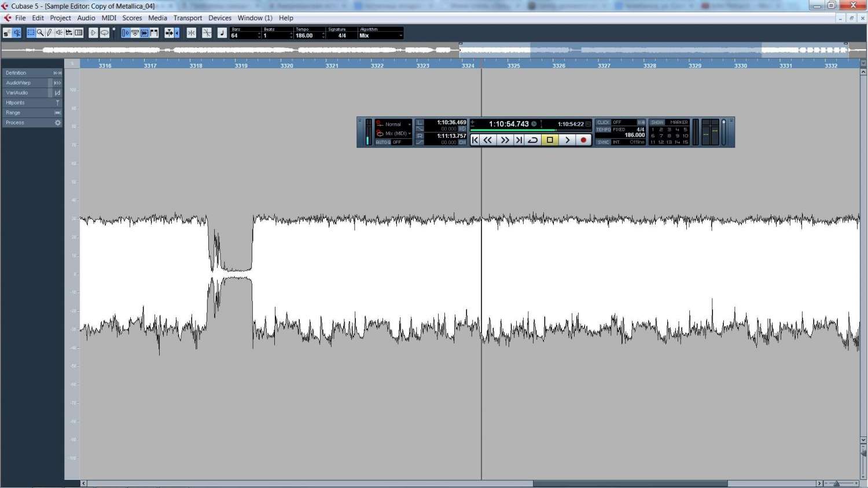Select the Time Warp tool
The height and width of the screenshot is (488, 868).
click(79, 33)
